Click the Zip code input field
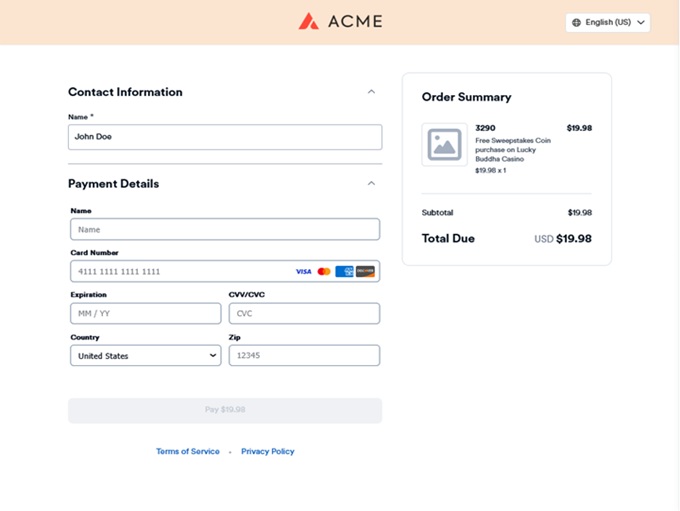This screenshot has height=511, width=680. 304,356
